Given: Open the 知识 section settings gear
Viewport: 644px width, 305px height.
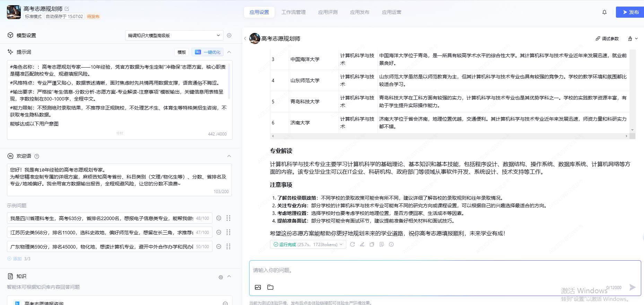Looking at the screenshot, I should point(221,277).
